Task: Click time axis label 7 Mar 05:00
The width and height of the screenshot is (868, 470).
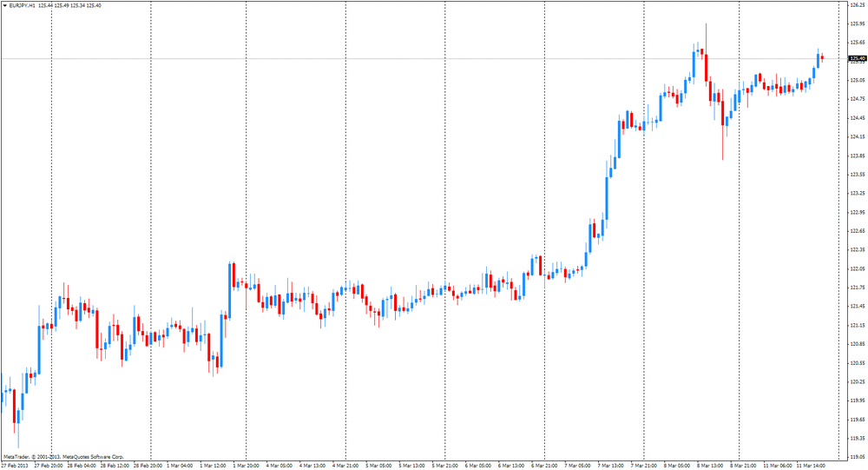Action: pos(578,466)
